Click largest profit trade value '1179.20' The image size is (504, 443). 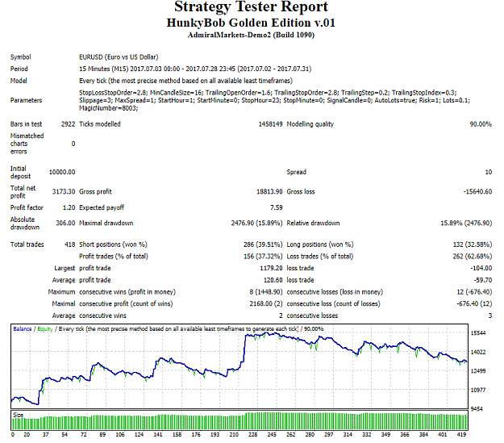(271, 269)
